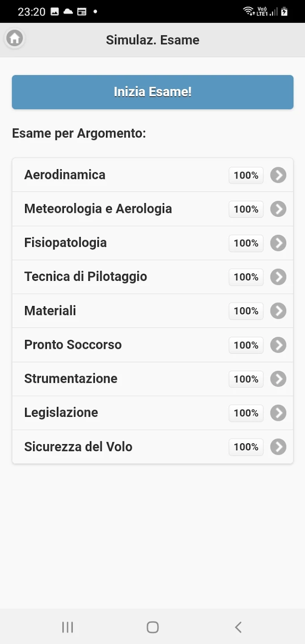Tap the 100% score for Legislazione

tap(246, 413)
